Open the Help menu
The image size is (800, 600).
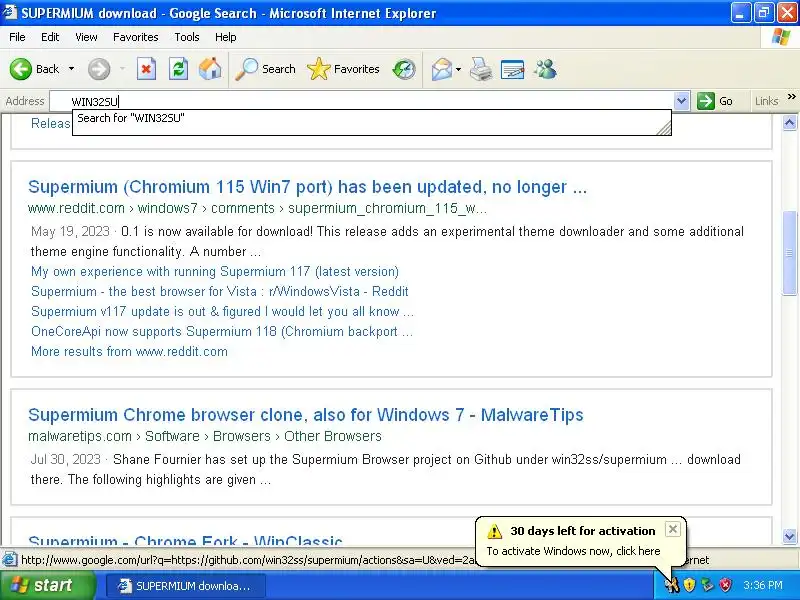point(226,37)
